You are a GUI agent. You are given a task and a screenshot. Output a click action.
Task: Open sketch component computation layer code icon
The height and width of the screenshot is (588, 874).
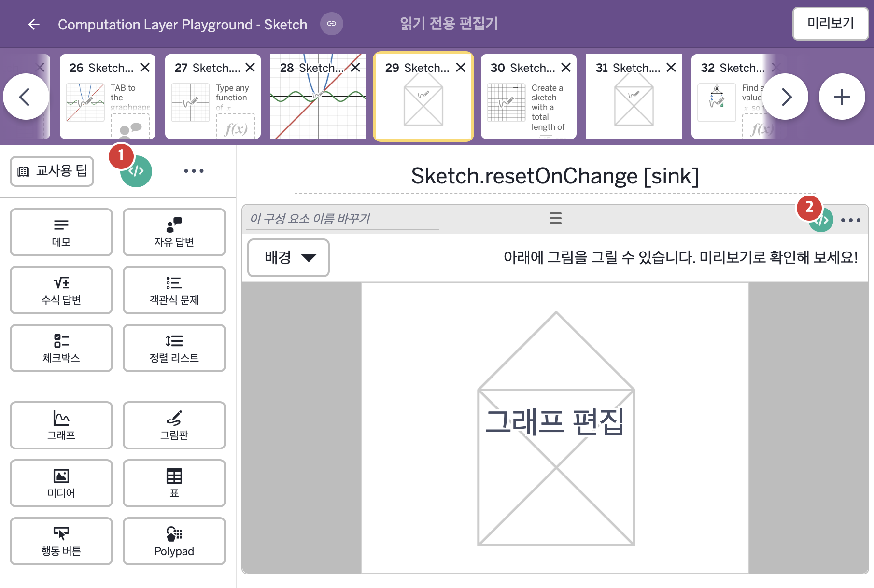pyautogui.click(x=821, y=220)
